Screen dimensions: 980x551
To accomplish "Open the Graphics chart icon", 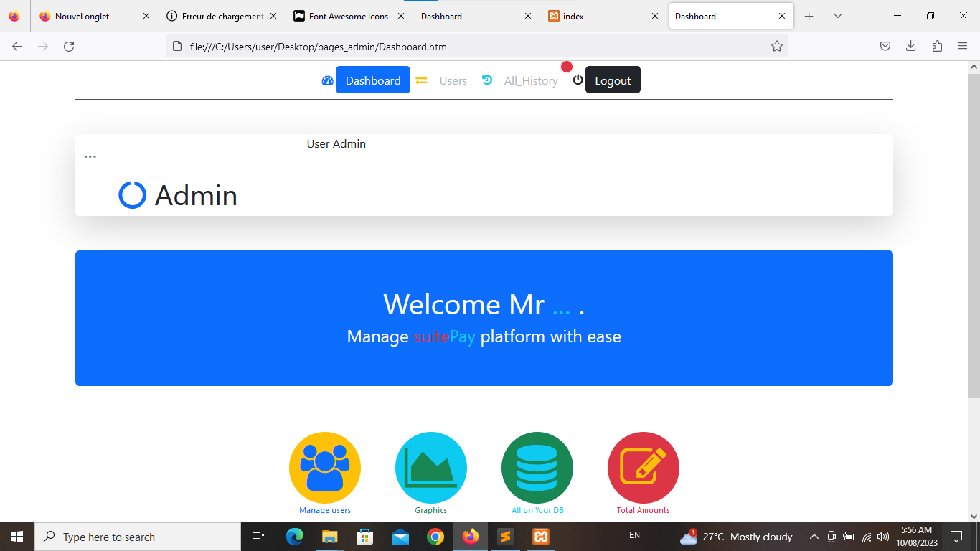I will click(430, 467).
